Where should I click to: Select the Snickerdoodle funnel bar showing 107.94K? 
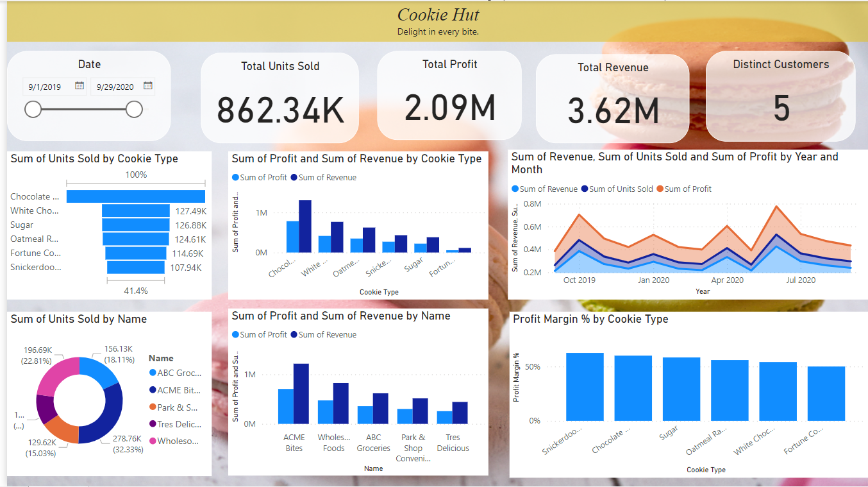coord(136,268)
